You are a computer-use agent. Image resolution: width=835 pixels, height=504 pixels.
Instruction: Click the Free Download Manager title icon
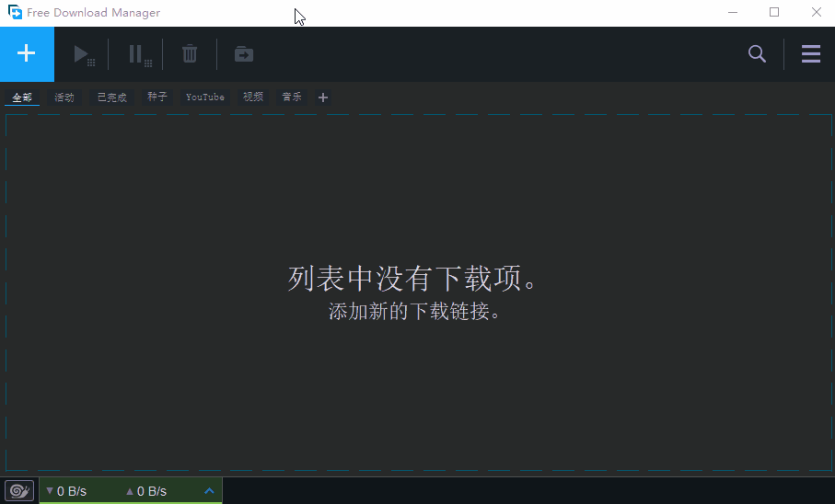click(x=15, y=12)
